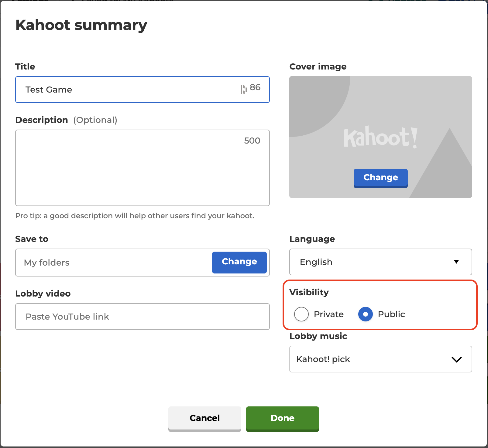Click the "Private" label text
Screen dimensions: 488x448
tap(328, 314)
